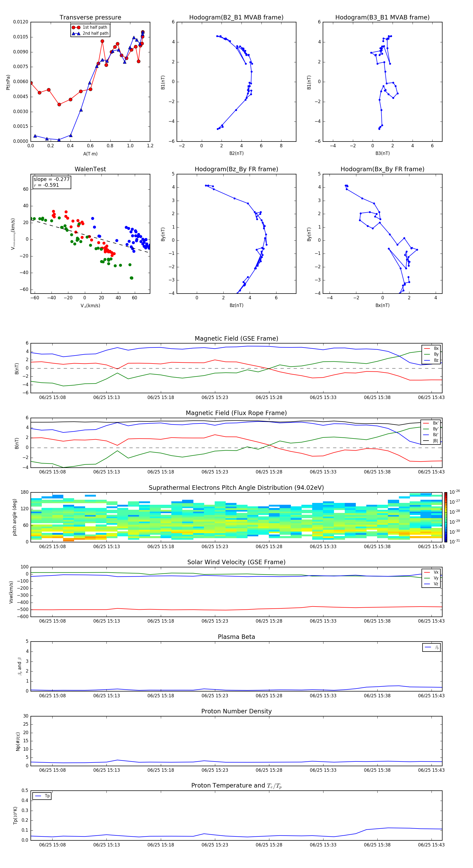Click the 'Np(#/cc)' axis label

pos(18,741)
